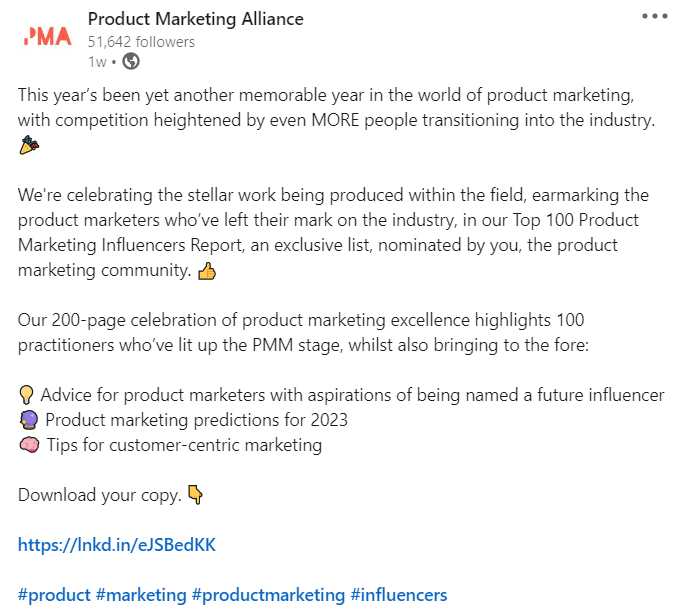This screenshot has height=611, width=676.
Task: Click the brain emoji
Action: tap(29, 445)
